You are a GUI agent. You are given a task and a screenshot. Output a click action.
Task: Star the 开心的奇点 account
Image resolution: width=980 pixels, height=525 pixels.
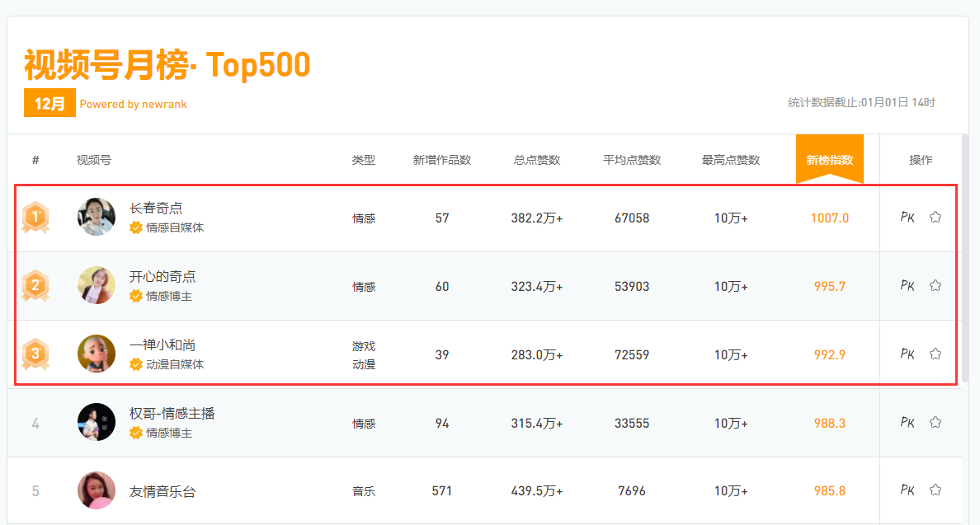(935, 286)
